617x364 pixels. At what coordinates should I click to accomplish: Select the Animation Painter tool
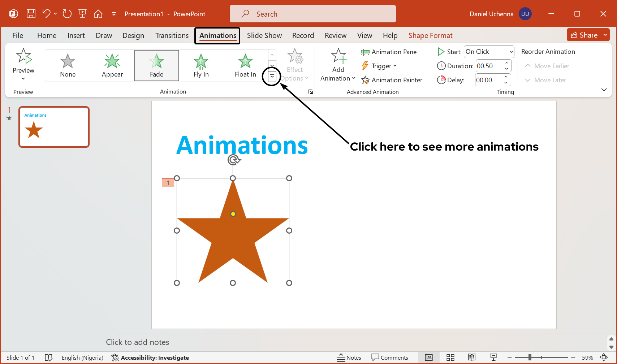point(392,80)
